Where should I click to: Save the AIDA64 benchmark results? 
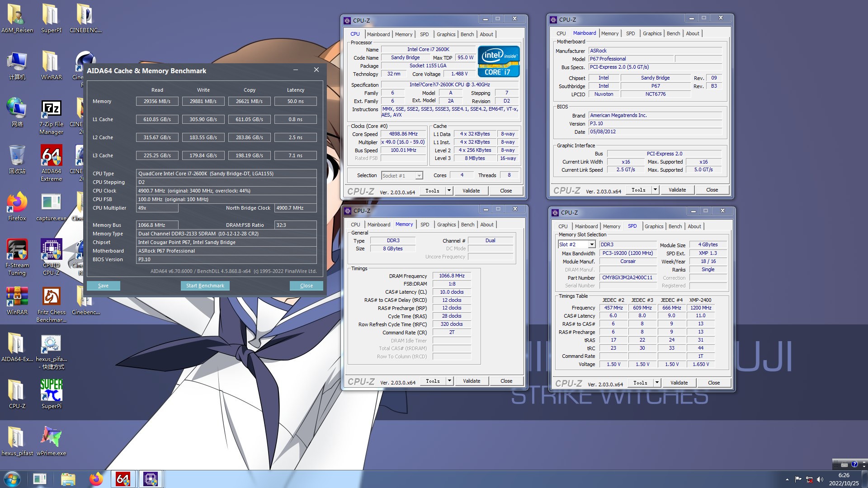[103, 286]
